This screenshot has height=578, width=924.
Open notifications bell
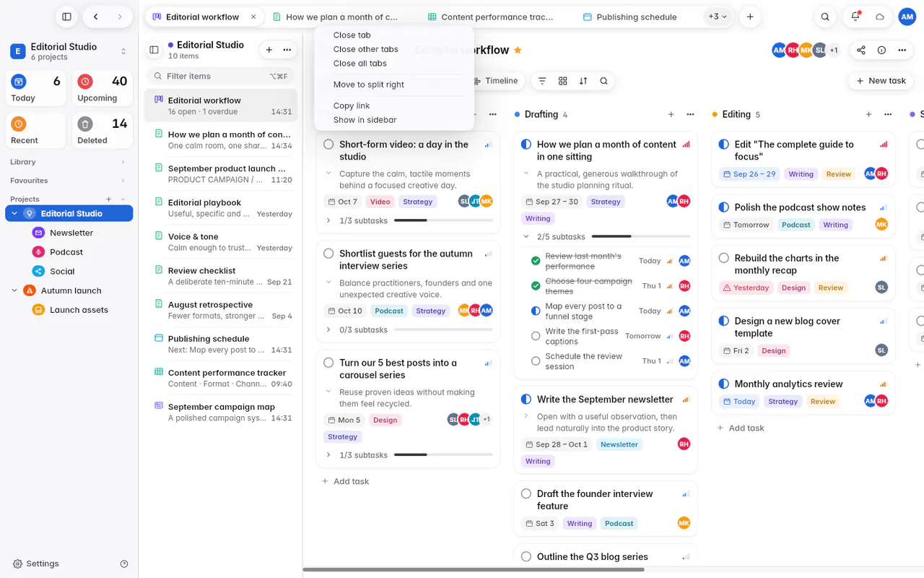(x=855, y=17)
